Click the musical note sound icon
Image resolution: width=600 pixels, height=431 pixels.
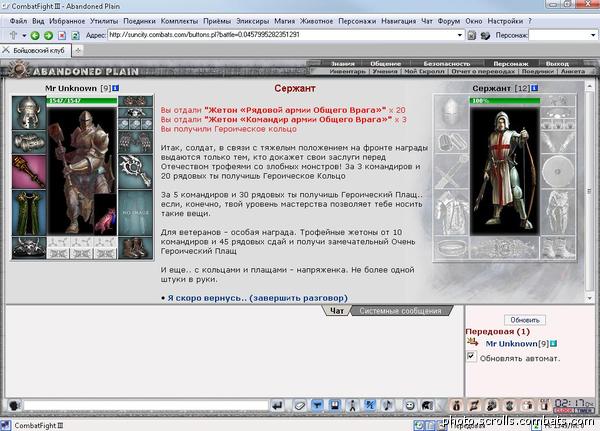click(387, 405)
